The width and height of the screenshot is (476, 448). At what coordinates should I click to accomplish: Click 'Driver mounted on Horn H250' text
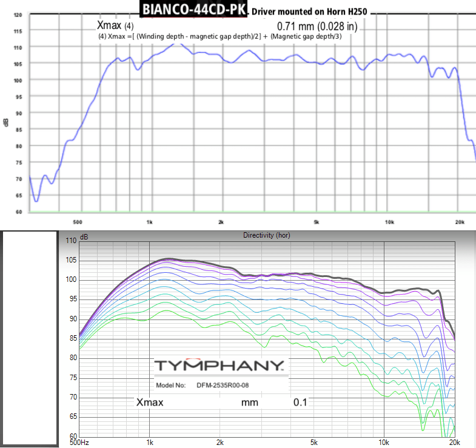click(x=309, y=12)
